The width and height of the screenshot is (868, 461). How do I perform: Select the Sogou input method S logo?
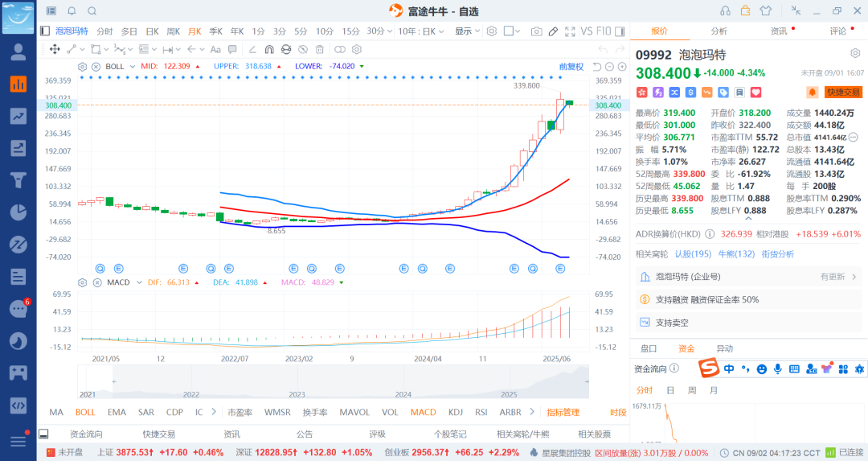[708, 368]
